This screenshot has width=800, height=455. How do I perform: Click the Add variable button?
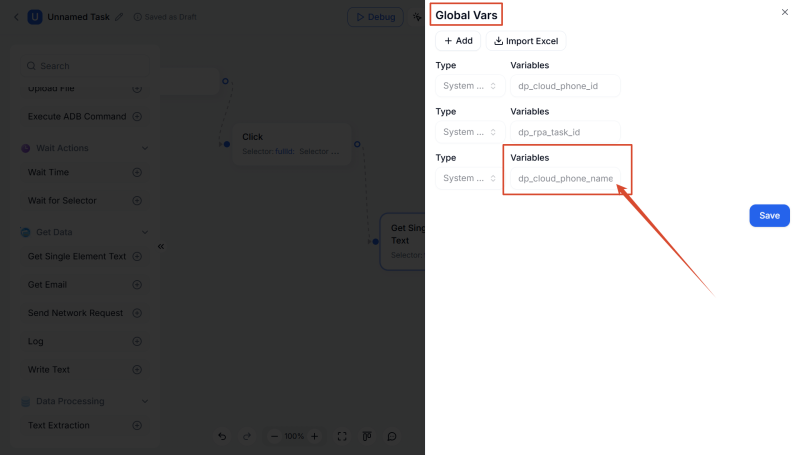pyautogui.click(x=458, y=41)
